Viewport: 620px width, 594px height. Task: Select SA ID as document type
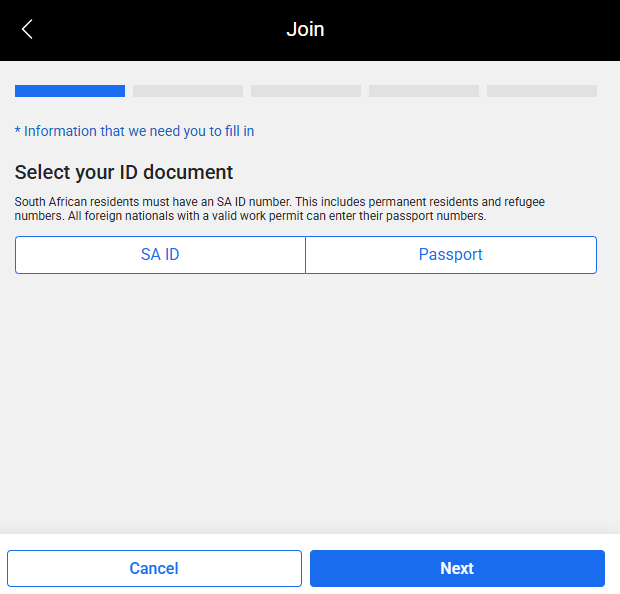pyautogui.click(x=160, y=255)
